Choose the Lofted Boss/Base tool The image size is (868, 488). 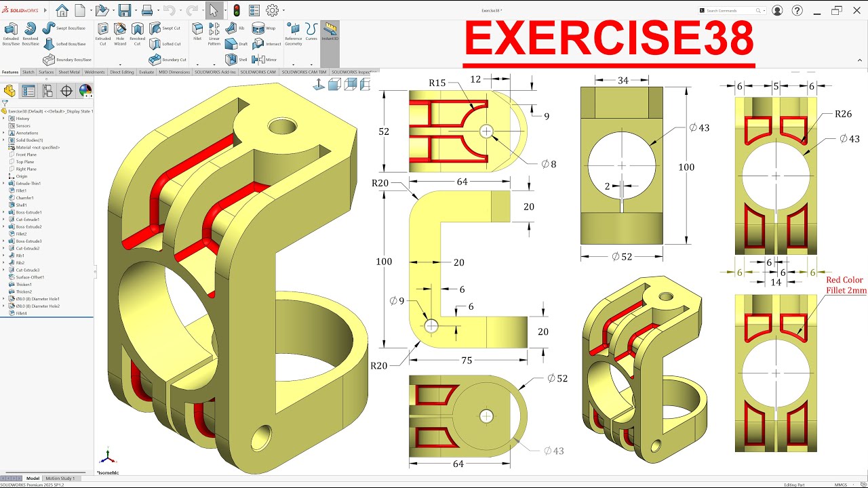click(x=64, y=44)
